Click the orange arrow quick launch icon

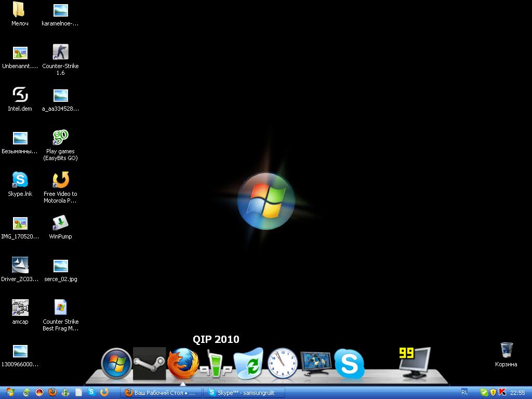pos(104,393)
